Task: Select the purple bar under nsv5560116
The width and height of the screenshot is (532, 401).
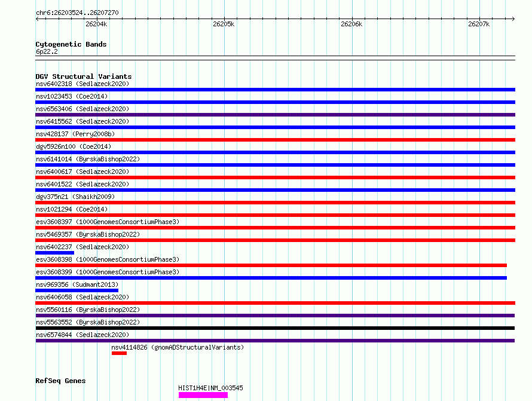Action: click(275, 316)
